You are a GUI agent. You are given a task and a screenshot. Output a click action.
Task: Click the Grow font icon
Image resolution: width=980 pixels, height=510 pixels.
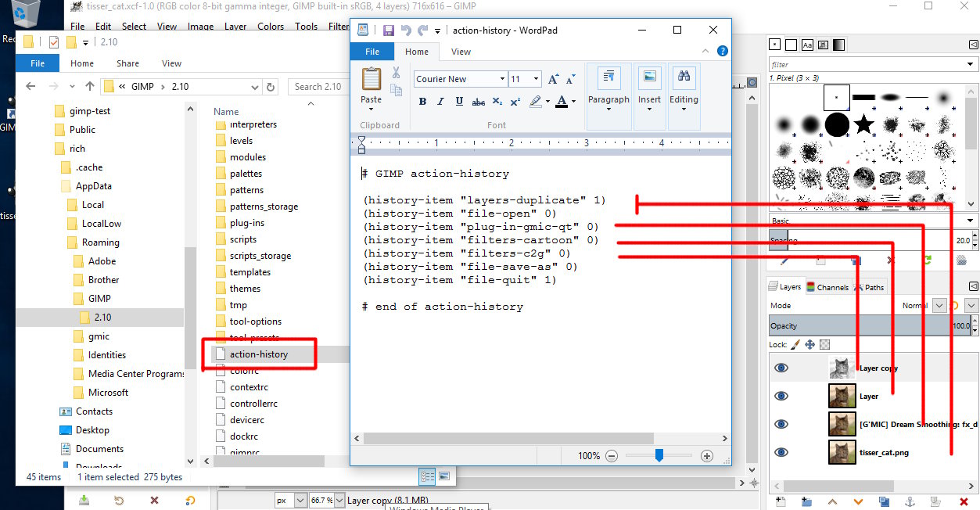pos(554,79)
